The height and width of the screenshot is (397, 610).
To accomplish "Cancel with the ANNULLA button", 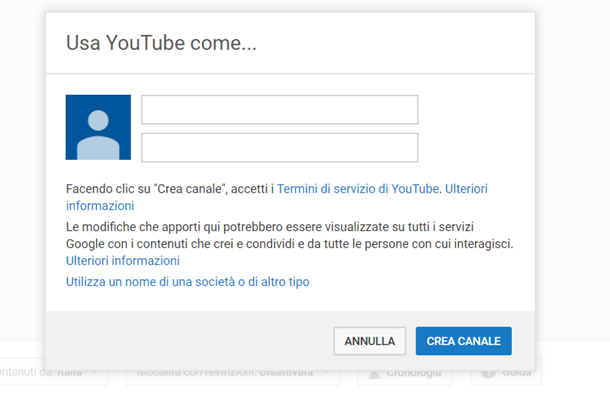I will tap(370, 341).
